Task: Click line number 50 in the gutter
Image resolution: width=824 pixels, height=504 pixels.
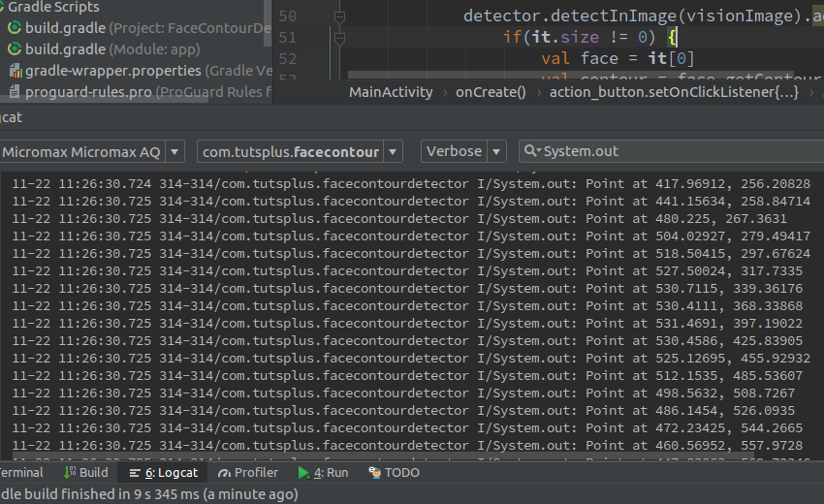Action: click(x=288, y=16)
